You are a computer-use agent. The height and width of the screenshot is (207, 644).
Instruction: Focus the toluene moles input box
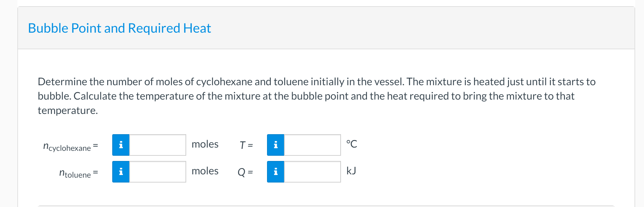pyautogui.click(x=158, y=172)
